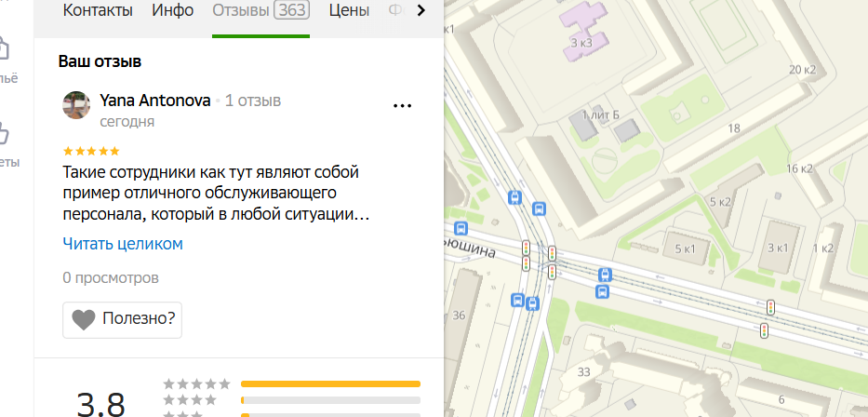Click the stop icon left of the ьюшина street label

click(x=460, y=228)
